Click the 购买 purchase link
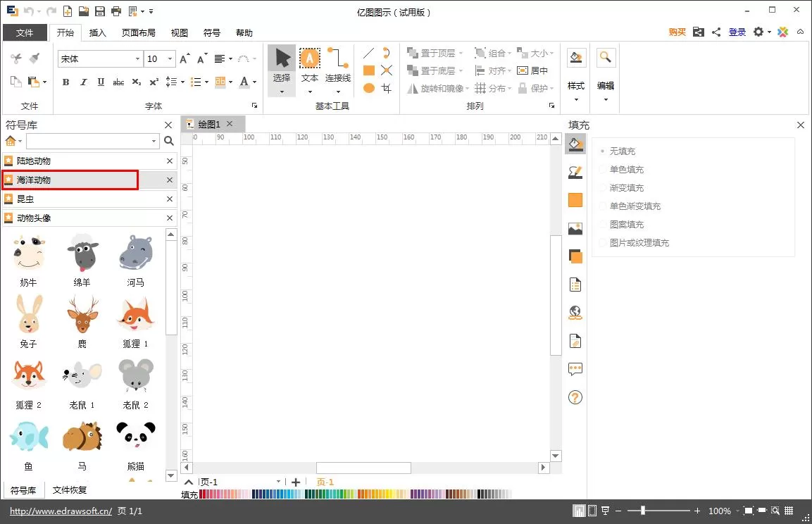 (x=677, y=32)
